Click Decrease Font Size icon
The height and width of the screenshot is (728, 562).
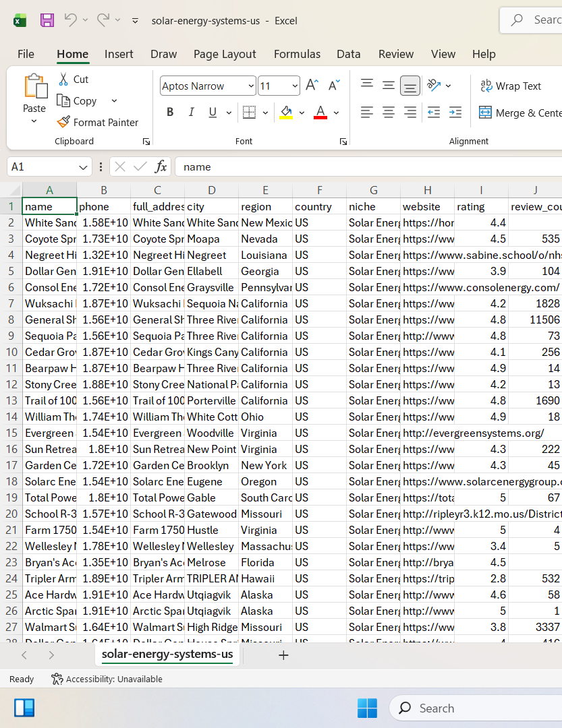334,86
